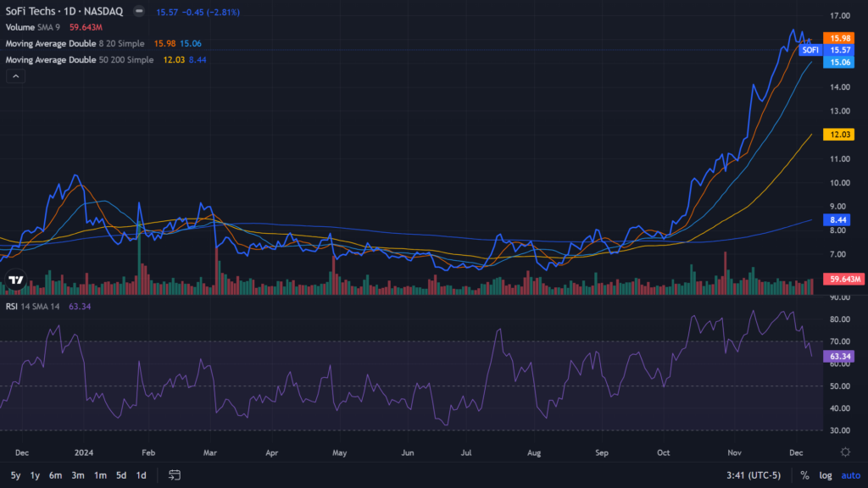Click the 59.643M volume label

tap(846, 279)
